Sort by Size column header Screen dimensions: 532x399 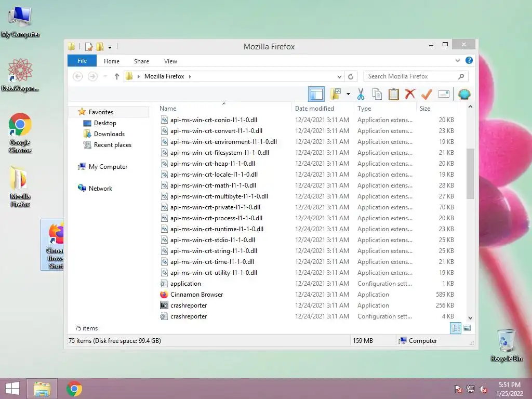pyautogui.click(x=437, y=108)
